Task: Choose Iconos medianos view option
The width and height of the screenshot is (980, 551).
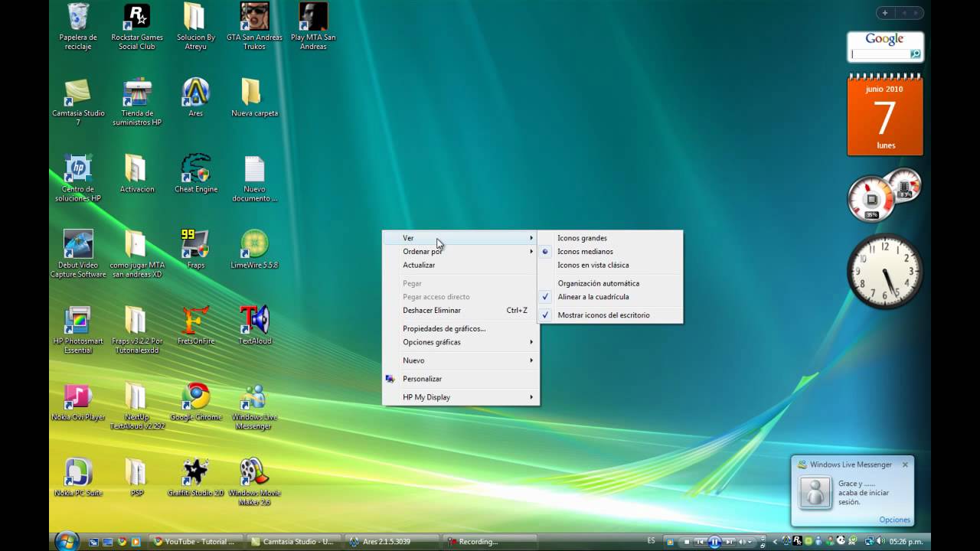Action: pos(610,252)
